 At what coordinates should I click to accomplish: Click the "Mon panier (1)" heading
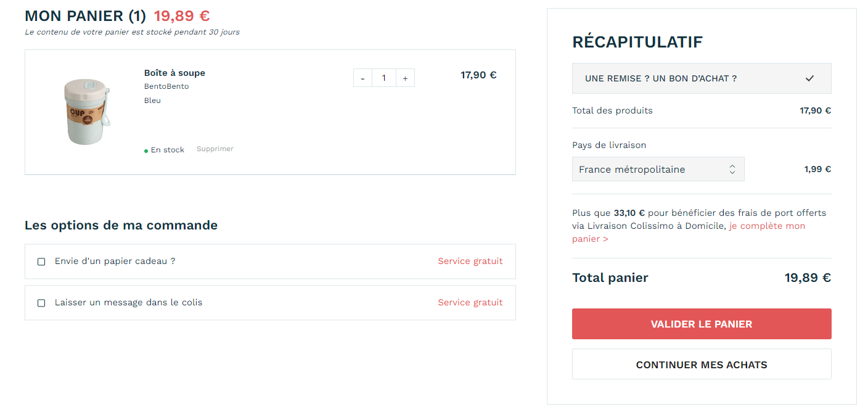[85, 16]
